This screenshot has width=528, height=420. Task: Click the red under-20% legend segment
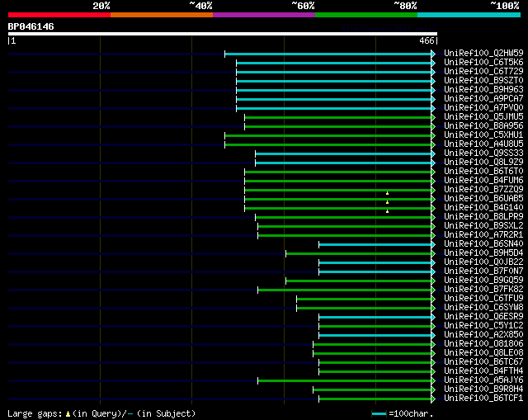click(59, 15)
